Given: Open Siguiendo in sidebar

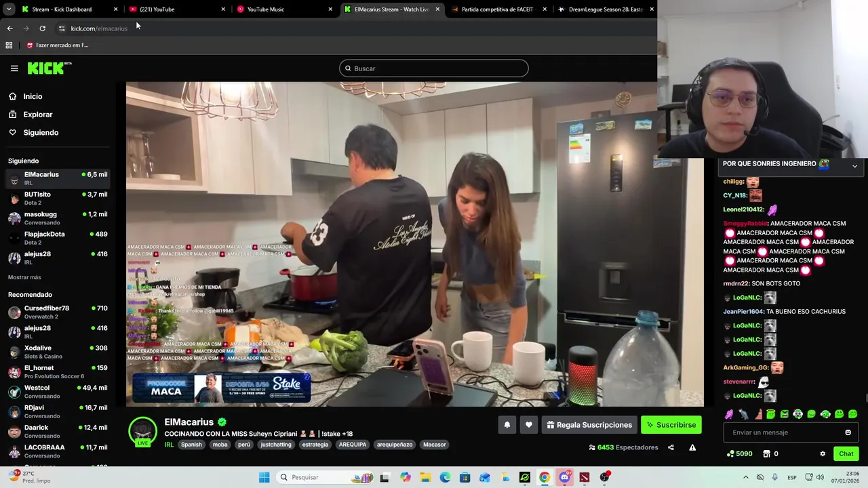Looking at the screenshot, I should pos(41,133).
